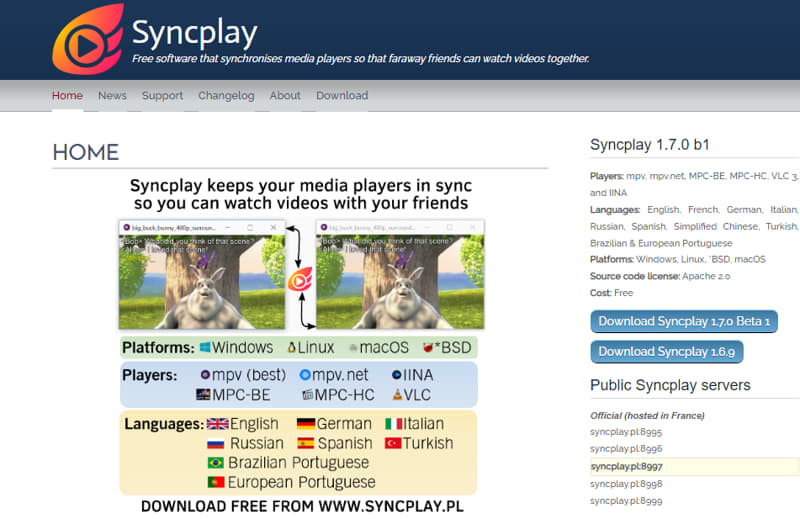Image resolution: width=800 pixels, height=519 pixels.
Task: Click the VLC cone icon
Action: point(397,394)
